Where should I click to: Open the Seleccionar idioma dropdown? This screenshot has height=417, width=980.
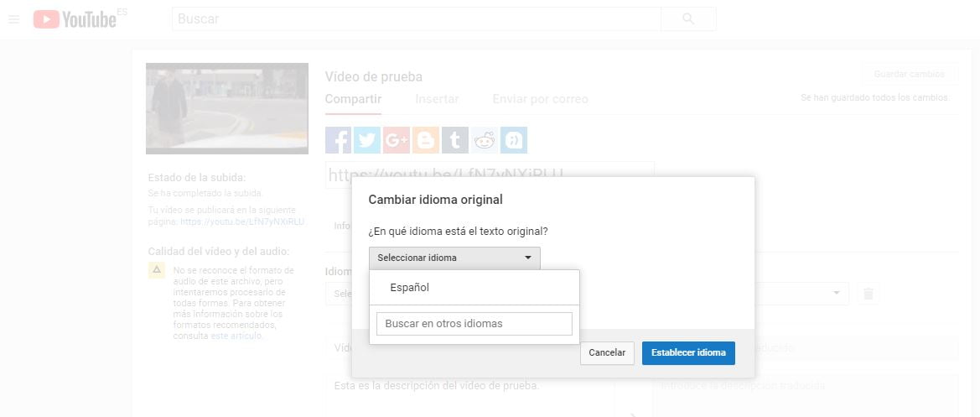click(x=454, y=258)
